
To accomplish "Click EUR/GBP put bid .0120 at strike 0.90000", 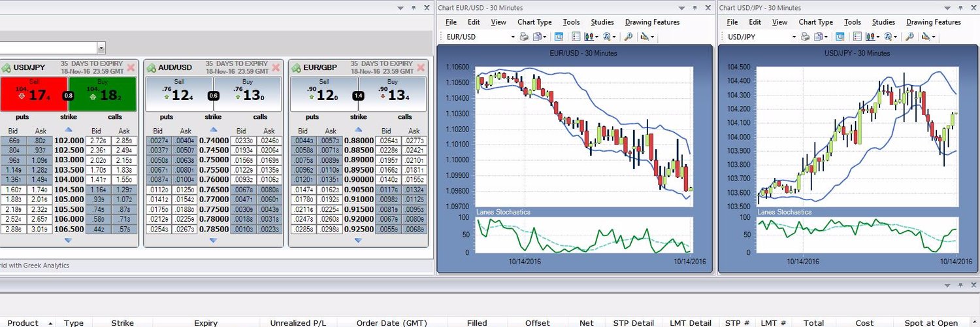I will [303, 179].
